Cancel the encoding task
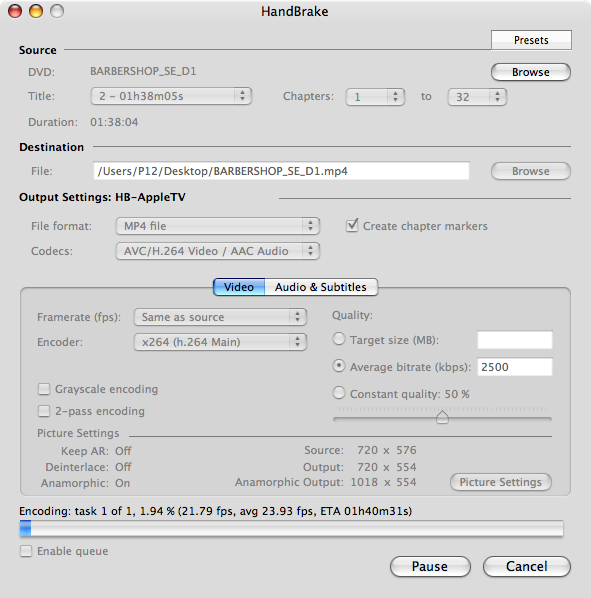The image size is (591, 598). click(527, 566)
